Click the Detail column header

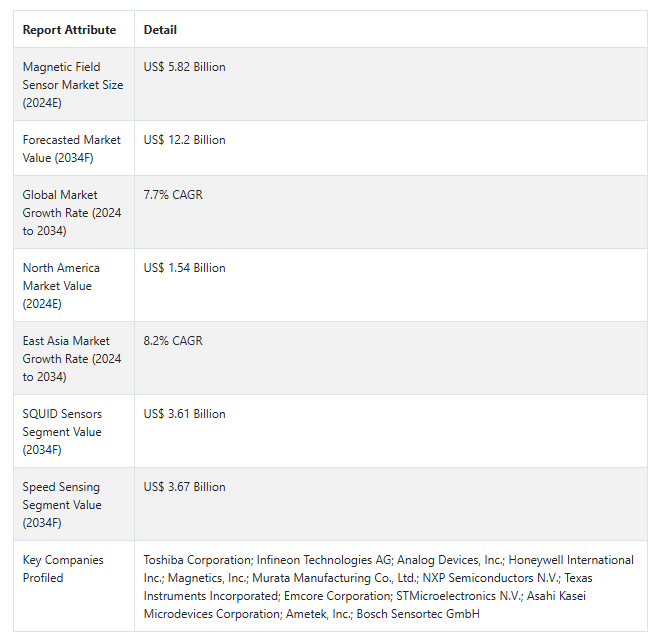(160, 30)
